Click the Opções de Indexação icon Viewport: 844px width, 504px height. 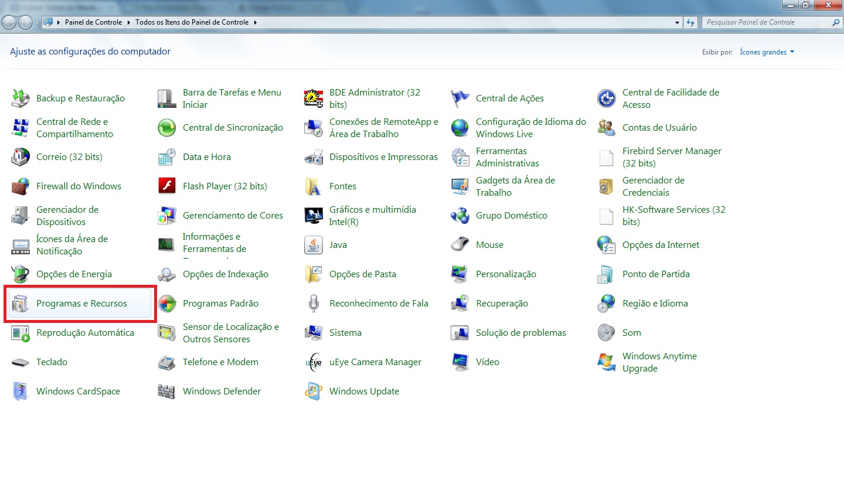(167, 274)
